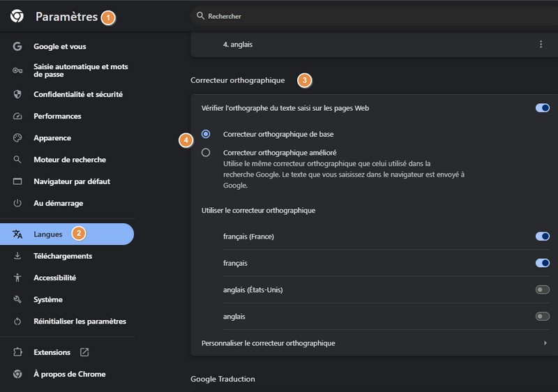
Task: Enable spell check for anglais (États-Unis)
Action: [x=542, y=289]
